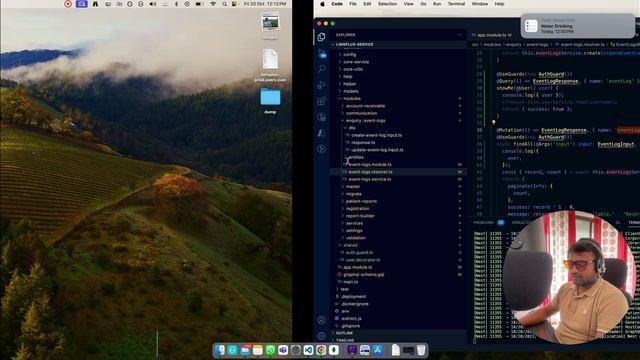Click the Apple menu icon

322,4
